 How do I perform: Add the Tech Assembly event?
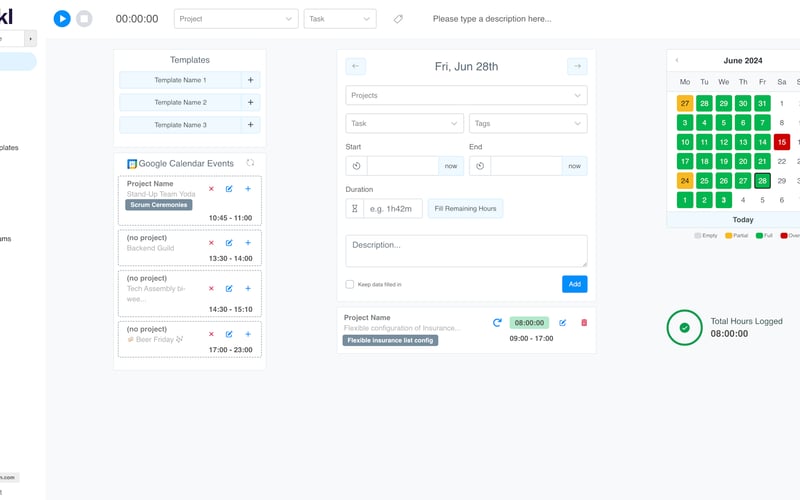point(248,289)
